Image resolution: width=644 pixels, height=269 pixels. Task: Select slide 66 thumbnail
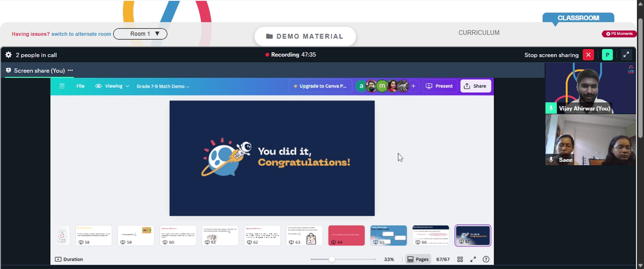pos(431,235)
